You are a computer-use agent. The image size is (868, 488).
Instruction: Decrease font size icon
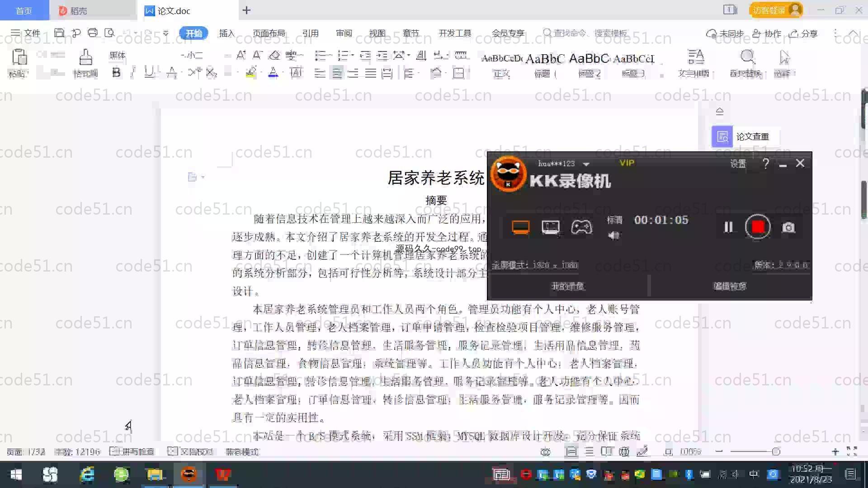click(257, 55)
